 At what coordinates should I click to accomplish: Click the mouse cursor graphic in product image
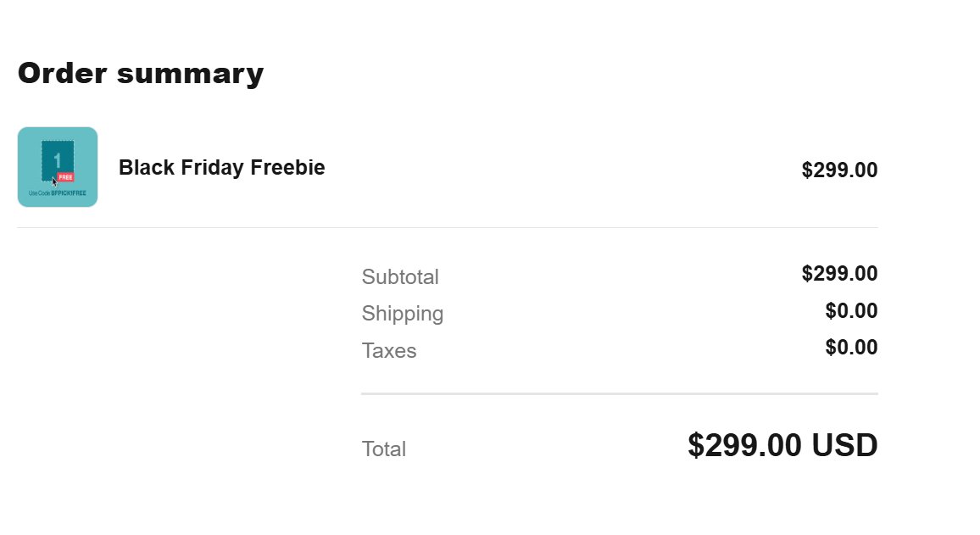[54, 181]
